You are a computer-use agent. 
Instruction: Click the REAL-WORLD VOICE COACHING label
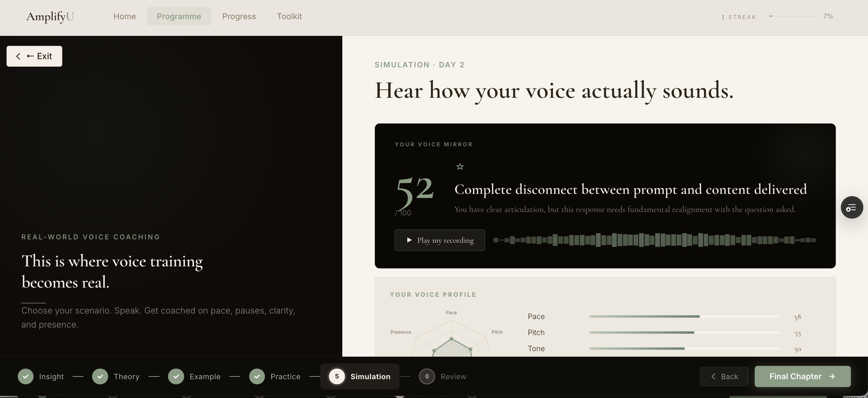pos(91,237)
